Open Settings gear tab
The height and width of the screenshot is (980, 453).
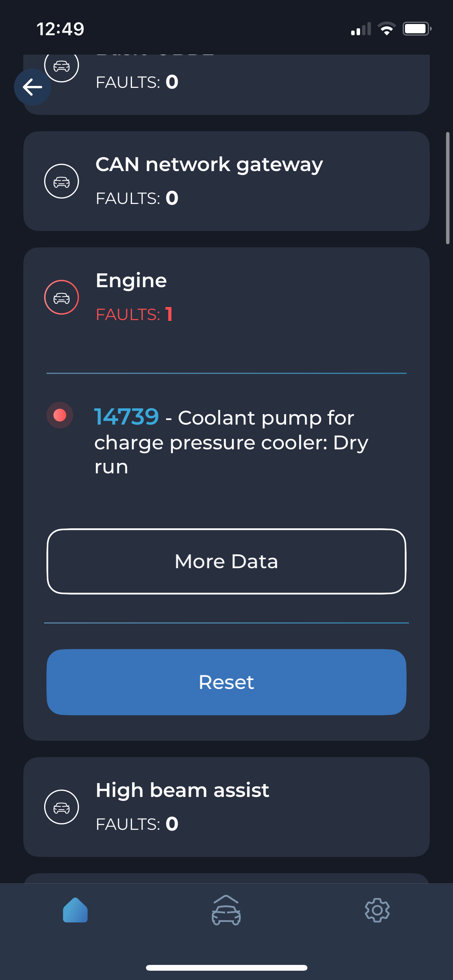point(377,910)
